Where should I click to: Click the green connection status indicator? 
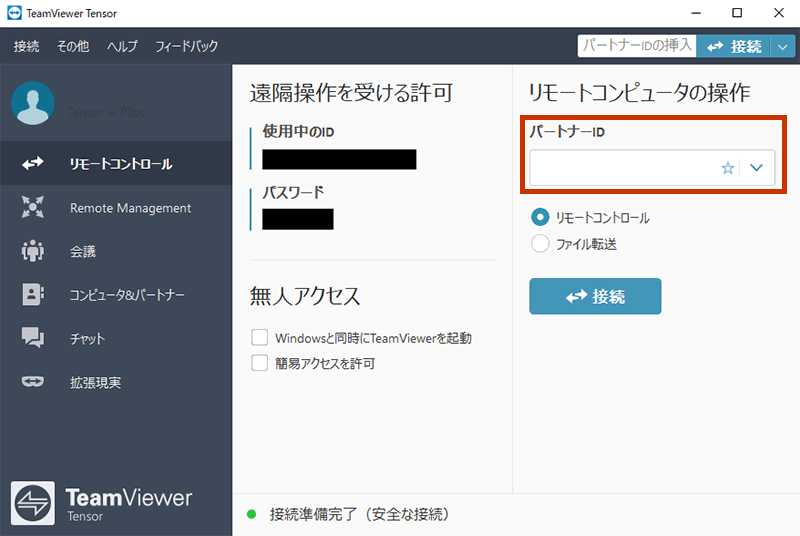coord(252,514)
